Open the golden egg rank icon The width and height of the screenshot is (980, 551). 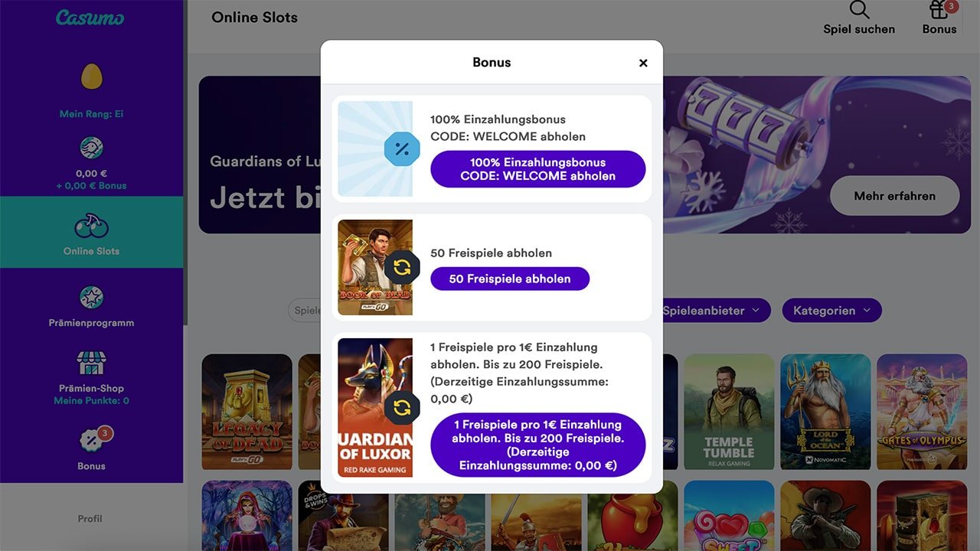tap(92, 77)
